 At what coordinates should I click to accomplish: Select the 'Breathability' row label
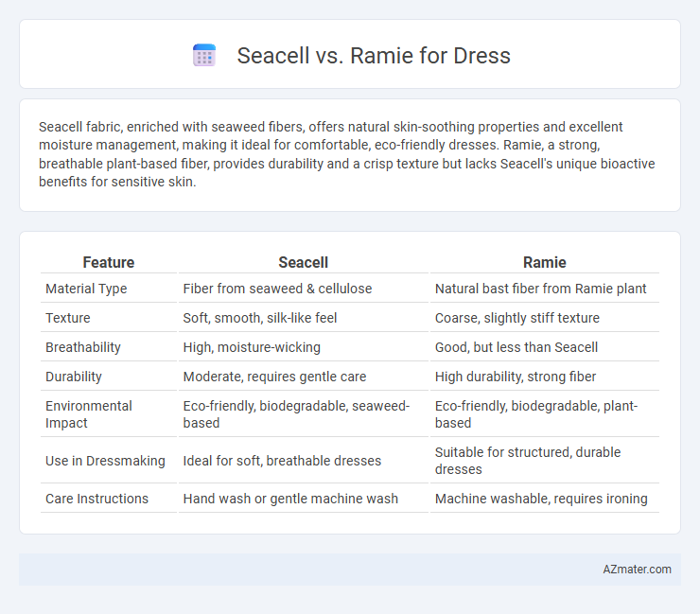click(x=83, y=347)
